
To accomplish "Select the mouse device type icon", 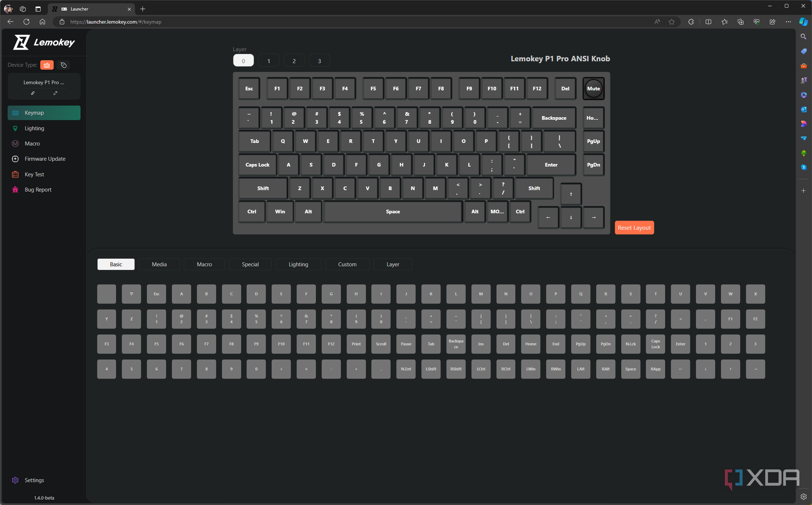I will tap(63, 65).
